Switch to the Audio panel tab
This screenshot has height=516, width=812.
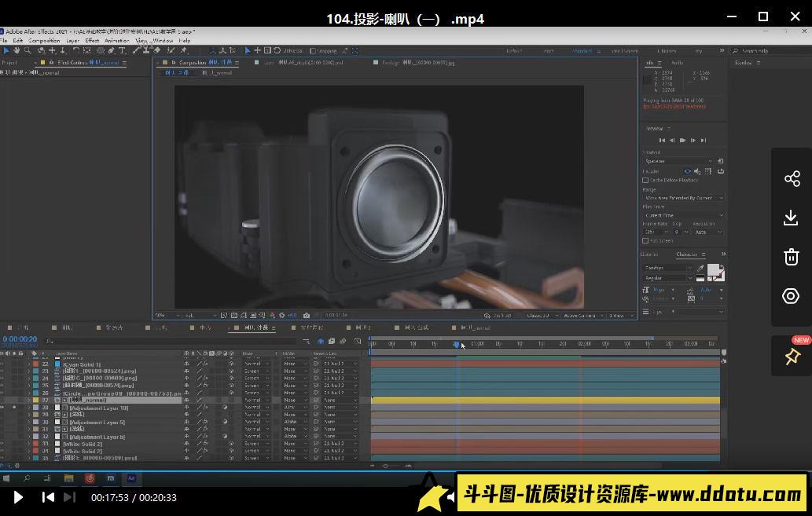click(x=677, y=63)
